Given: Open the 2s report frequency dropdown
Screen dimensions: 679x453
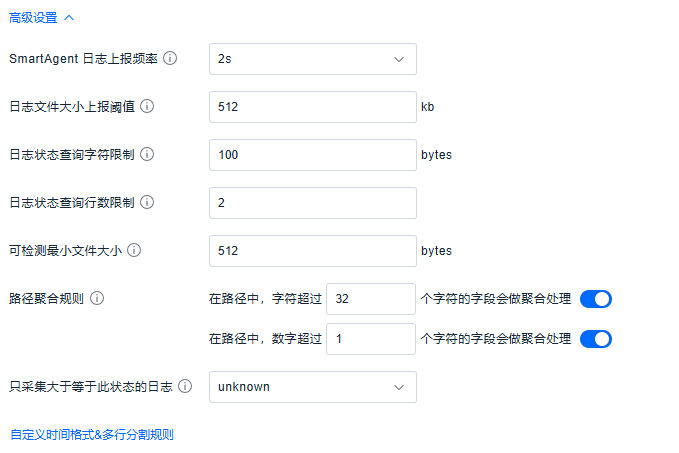Looking at the screenshot, I should click(312, 59).
